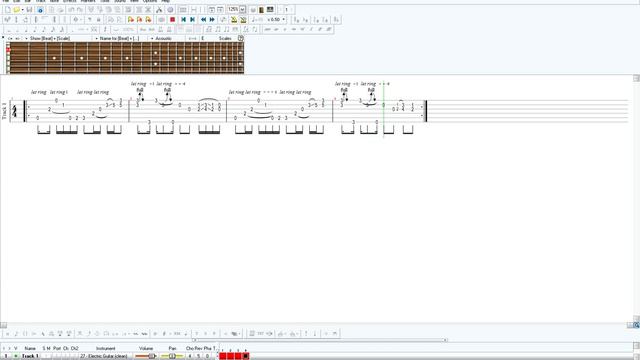Click the Volume column header

(x=146, y=348)
